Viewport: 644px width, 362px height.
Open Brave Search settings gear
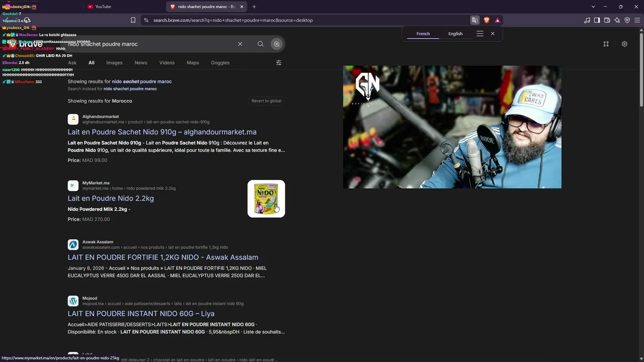pos(624,44)
